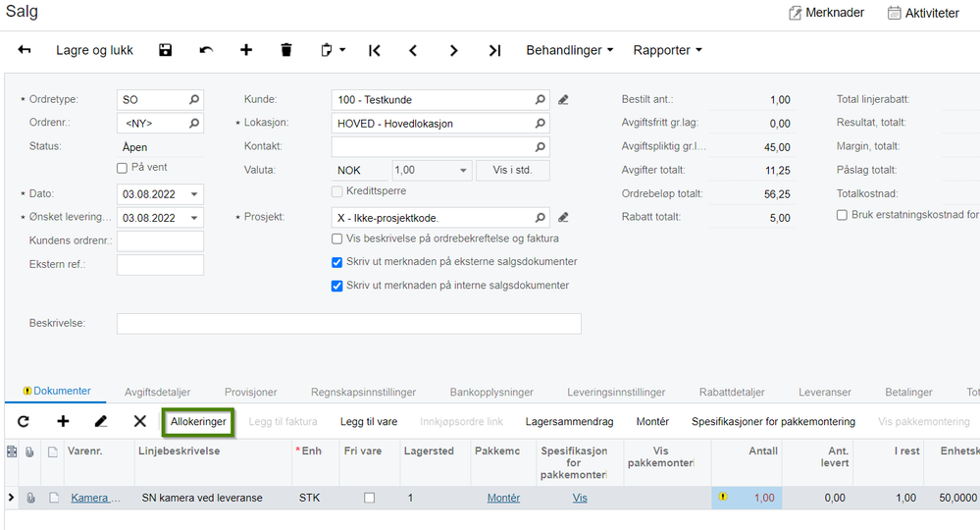
Task: Open the Dato date dropdown
Action: pos(194,194)
